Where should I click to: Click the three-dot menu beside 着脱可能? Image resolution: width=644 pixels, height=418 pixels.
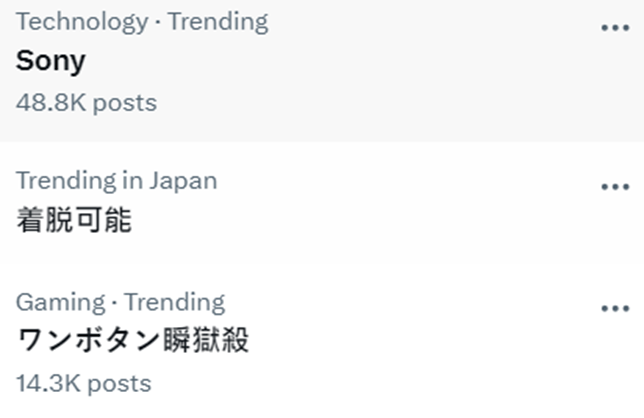[x=615, y=187]
